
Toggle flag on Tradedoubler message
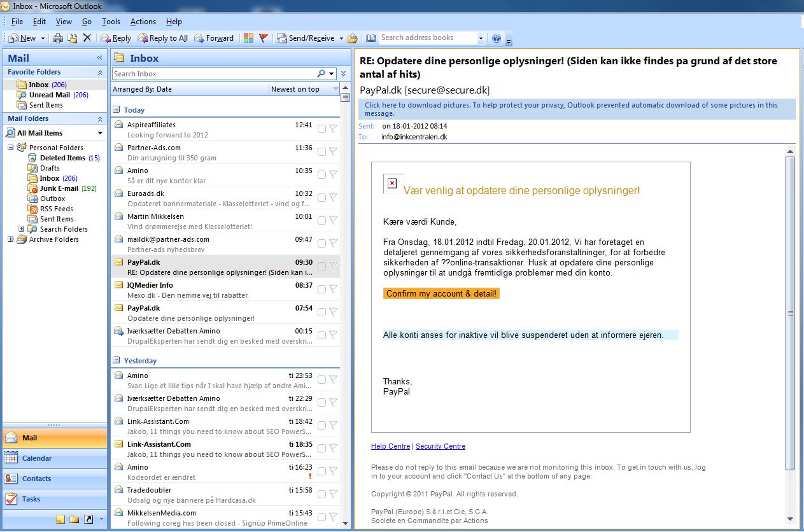tap(334, 494)
